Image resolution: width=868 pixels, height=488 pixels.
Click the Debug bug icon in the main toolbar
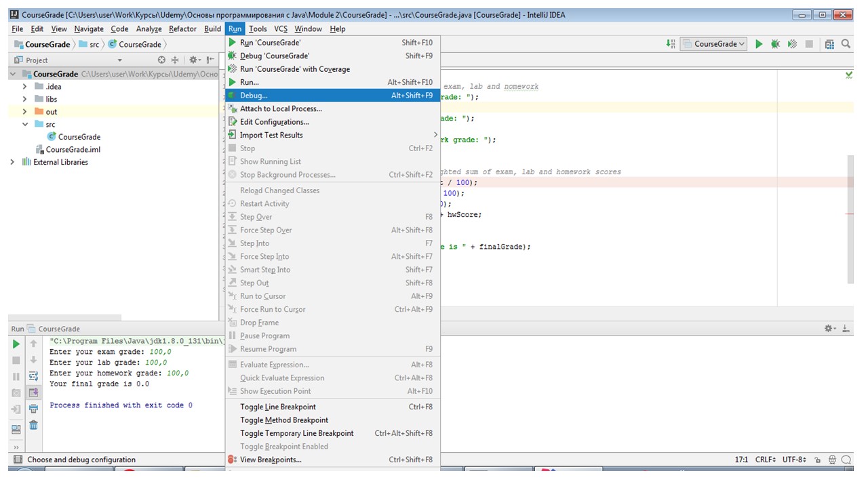[775, 44]
